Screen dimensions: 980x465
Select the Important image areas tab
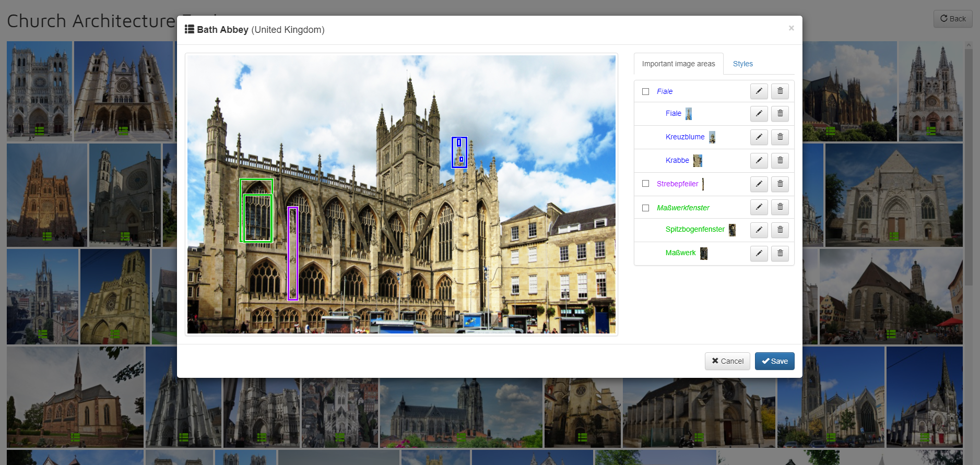click(x=678, y=64)
